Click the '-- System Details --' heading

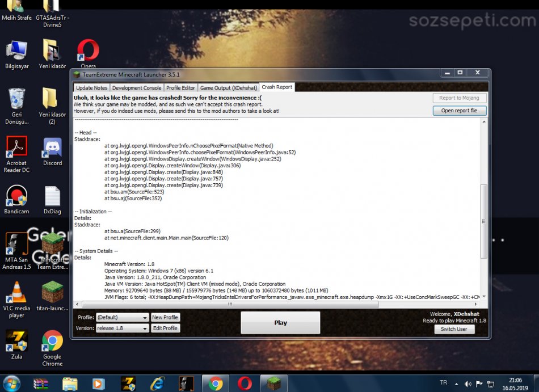tap(96, 251)
